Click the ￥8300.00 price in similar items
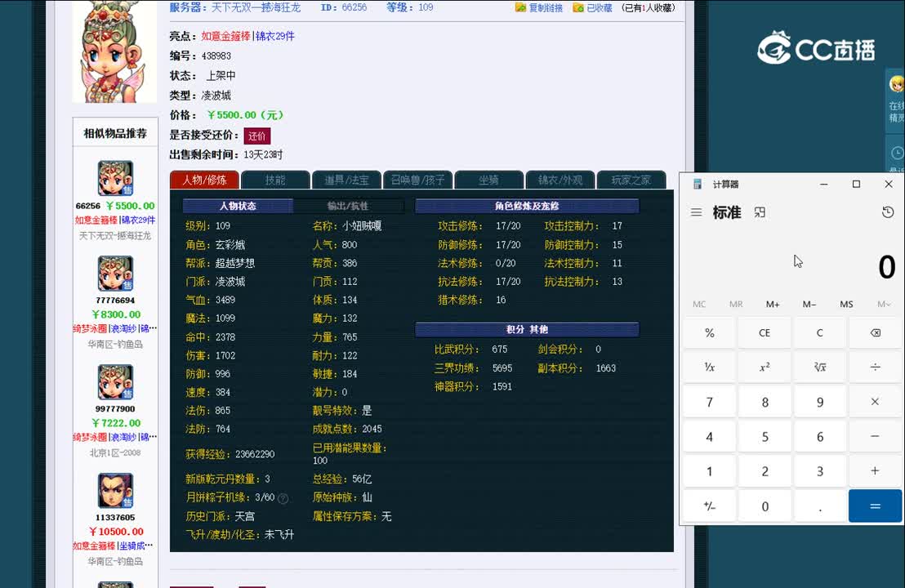This screenshot has width=905, height=588. (116, 314)
